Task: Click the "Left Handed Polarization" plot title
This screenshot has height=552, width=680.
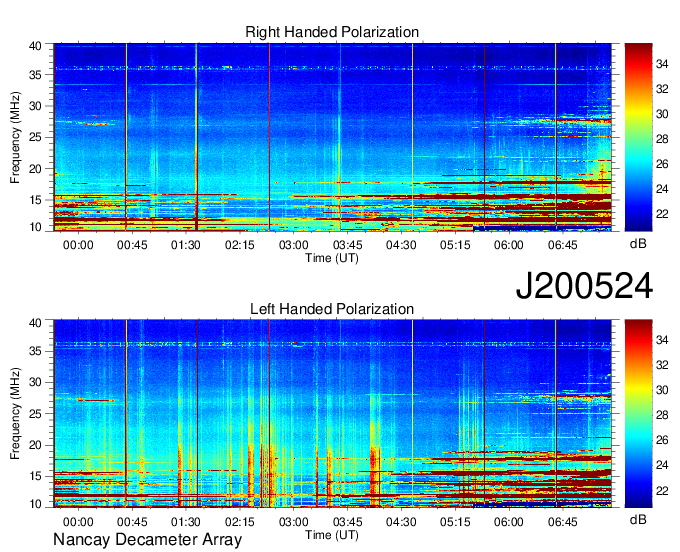Action: tap(332, 309)
